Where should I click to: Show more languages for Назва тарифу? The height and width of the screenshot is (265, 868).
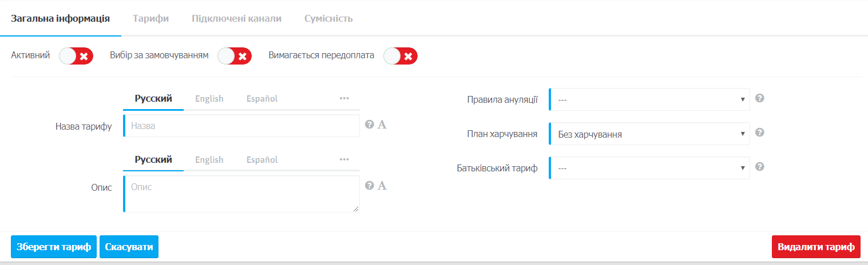[344, 98]
